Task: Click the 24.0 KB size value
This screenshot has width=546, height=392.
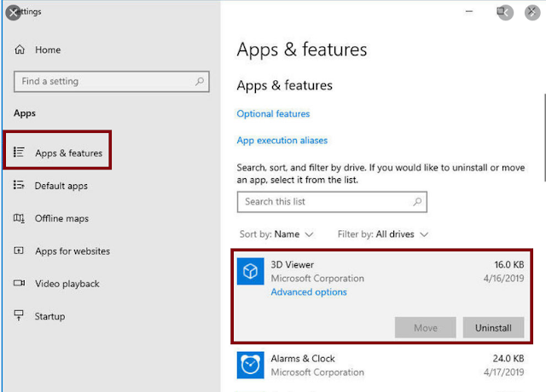Action: tap(508, 359)
